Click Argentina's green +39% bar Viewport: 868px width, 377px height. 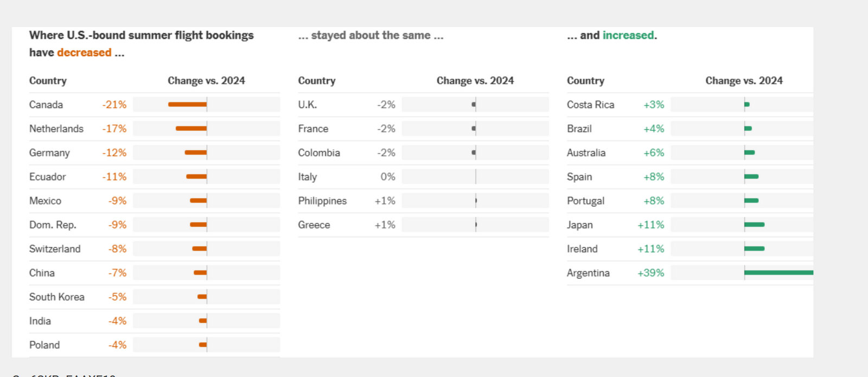click(778, 272)
